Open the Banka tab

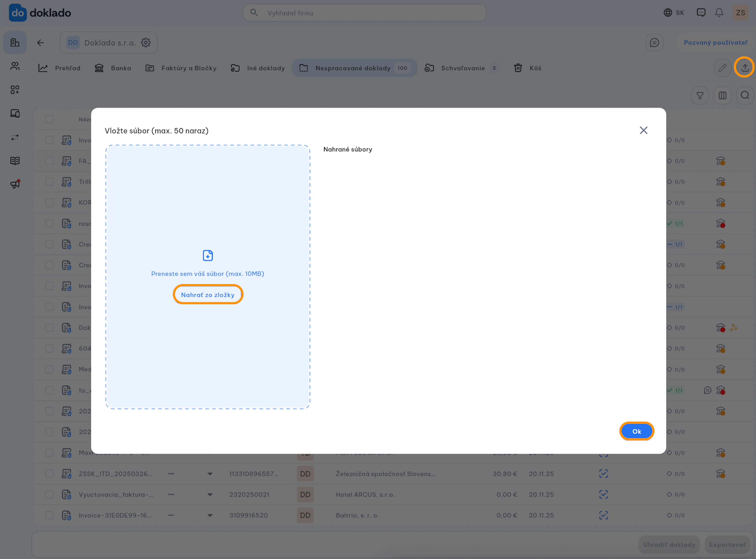coord(113,68)
